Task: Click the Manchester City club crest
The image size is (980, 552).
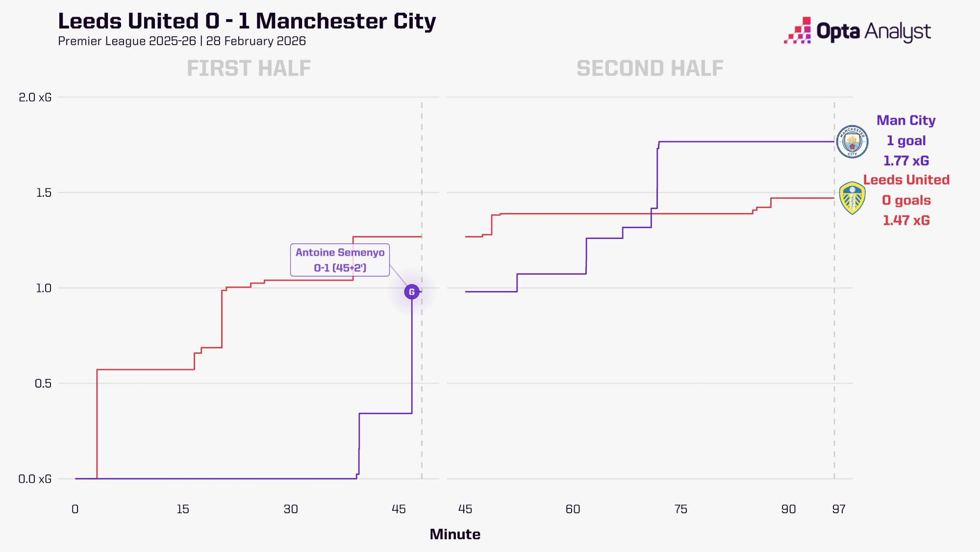Action: click(852, 142)
